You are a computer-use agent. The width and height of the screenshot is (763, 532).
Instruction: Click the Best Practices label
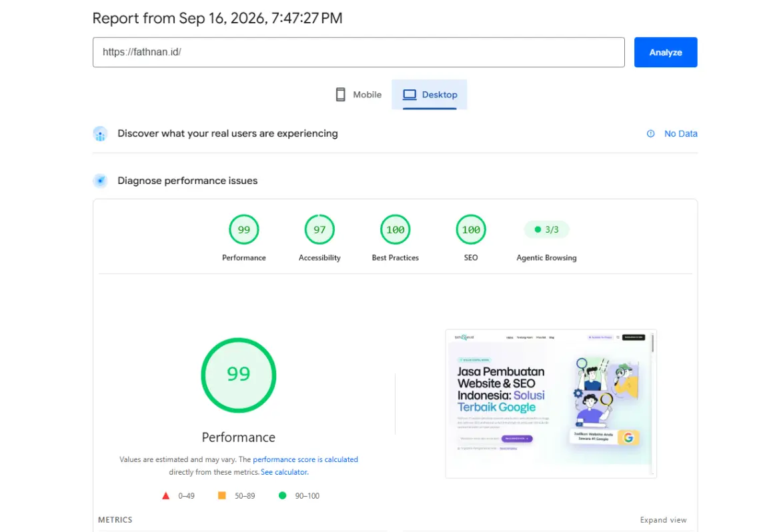[x=395, y=258]
